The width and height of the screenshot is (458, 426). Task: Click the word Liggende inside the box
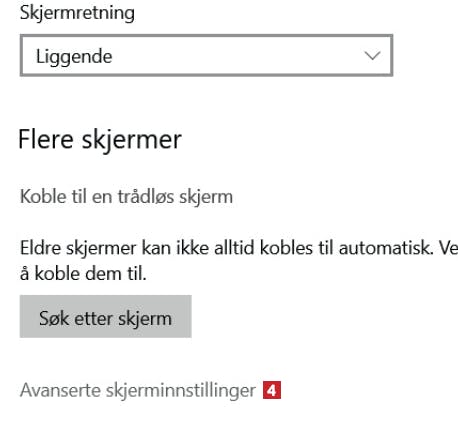[74, 57]
